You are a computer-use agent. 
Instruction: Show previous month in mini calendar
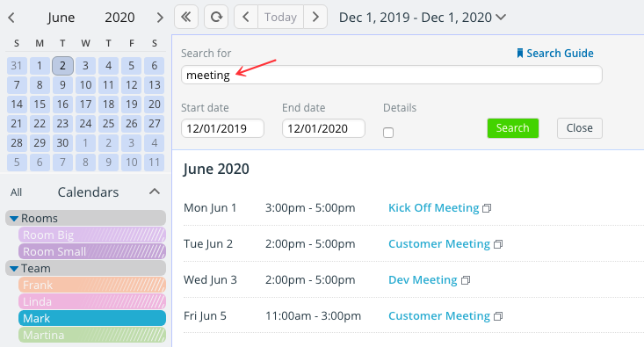click(x=11, y=18)
